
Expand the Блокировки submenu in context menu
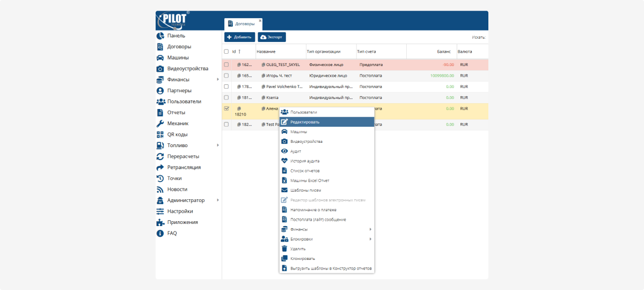(x=326, y=239)
